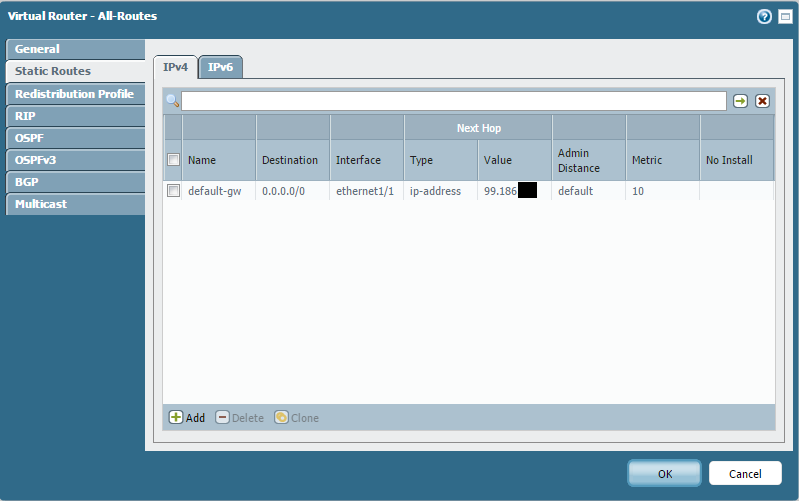The width and height of the screenshot is (799, 501).
Task: Click the Admin Distance column header
Action: pos(589,160)
